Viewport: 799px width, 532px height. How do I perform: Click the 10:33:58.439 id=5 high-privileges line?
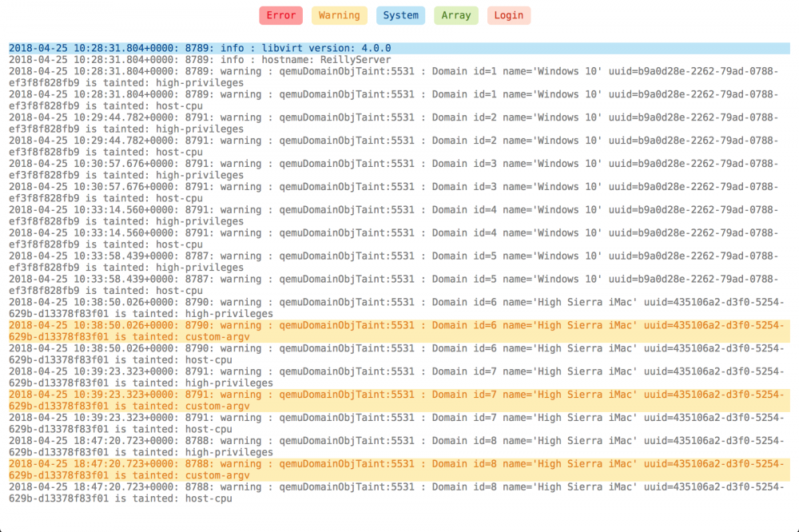pos(399,262)
